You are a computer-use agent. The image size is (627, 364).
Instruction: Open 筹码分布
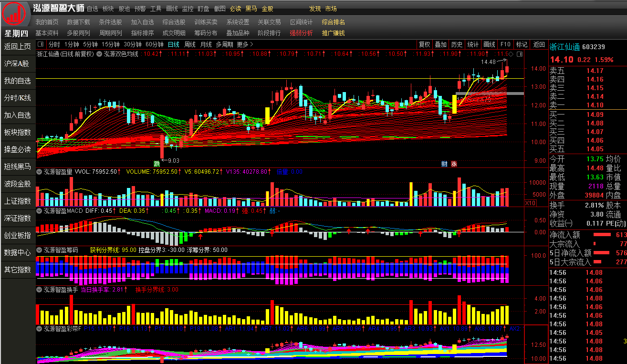(206, 33)
